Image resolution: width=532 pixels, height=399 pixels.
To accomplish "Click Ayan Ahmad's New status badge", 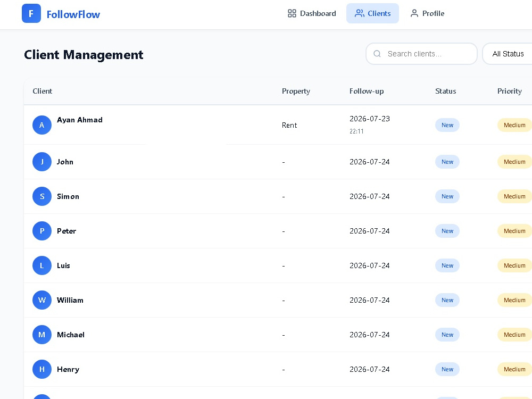I will [447, 125].
